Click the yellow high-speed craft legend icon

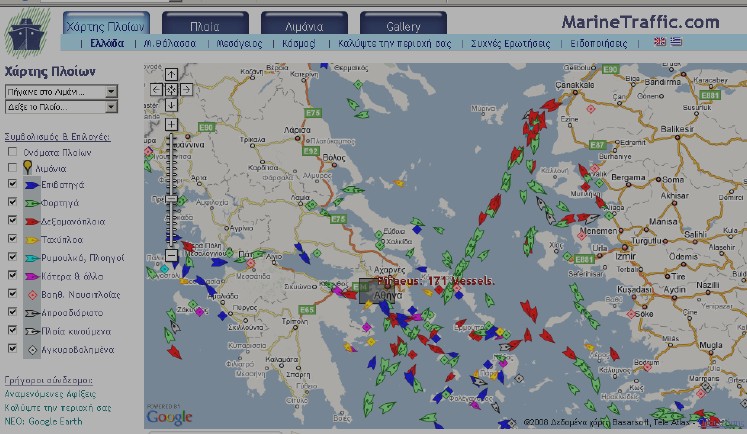click(31, 240)
